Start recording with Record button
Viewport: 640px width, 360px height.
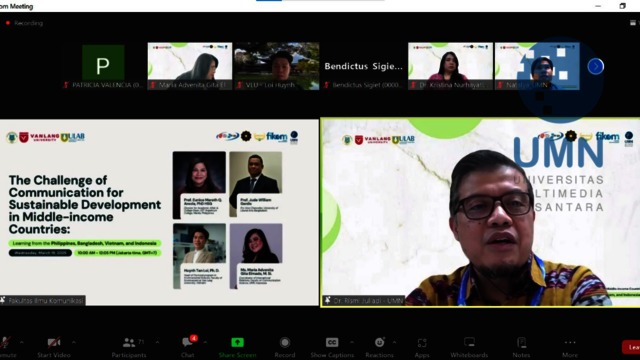[285, 347]
